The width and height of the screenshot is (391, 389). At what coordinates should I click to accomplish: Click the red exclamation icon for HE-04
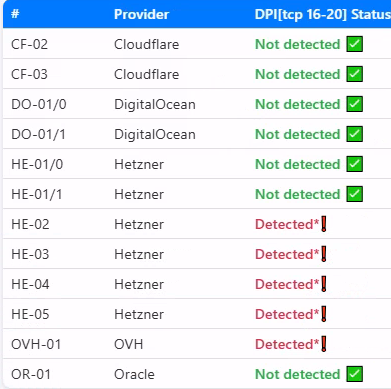point(324,284)
